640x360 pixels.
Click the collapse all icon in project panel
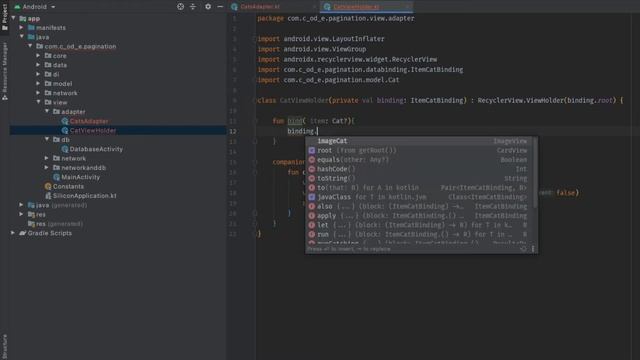pyautogui.click(x=193, y=7)
